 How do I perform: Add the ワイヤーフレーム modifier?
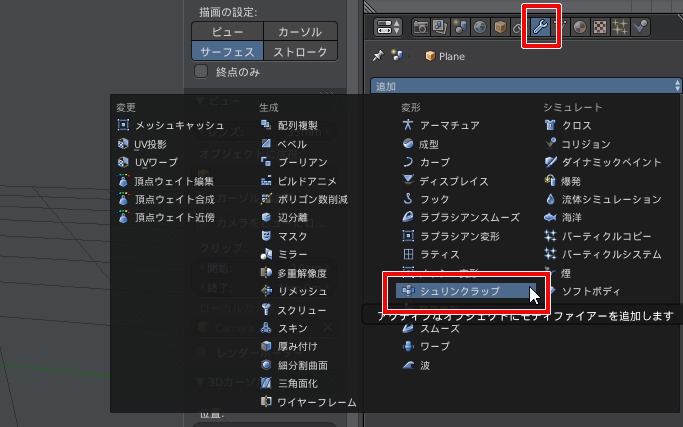(308, 402)
